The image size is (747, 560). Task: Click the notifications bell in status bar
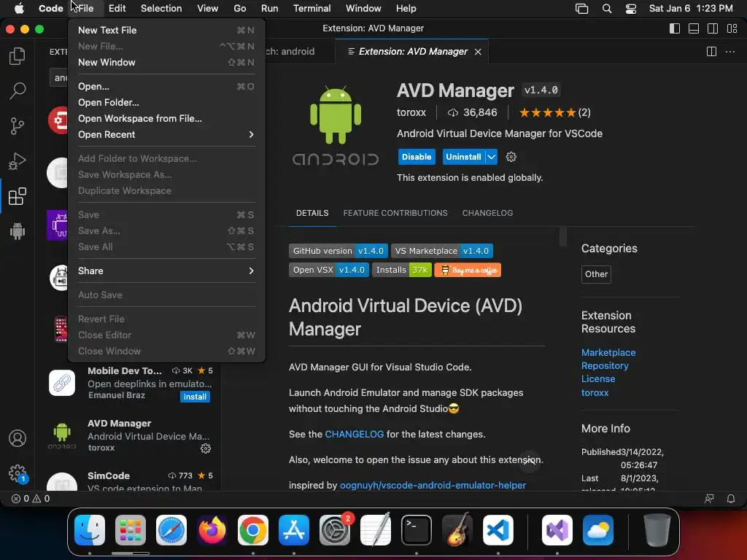(730, 499)
